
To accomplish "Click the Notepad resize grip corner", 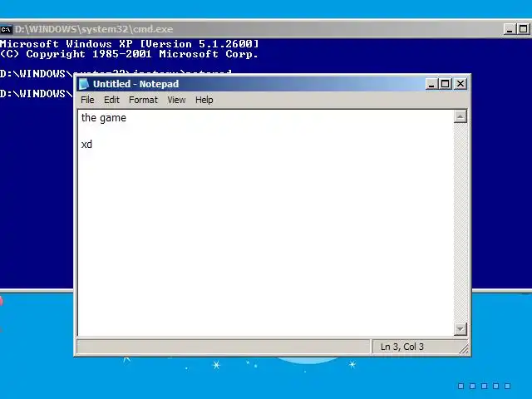I will (x=464, y=349).
